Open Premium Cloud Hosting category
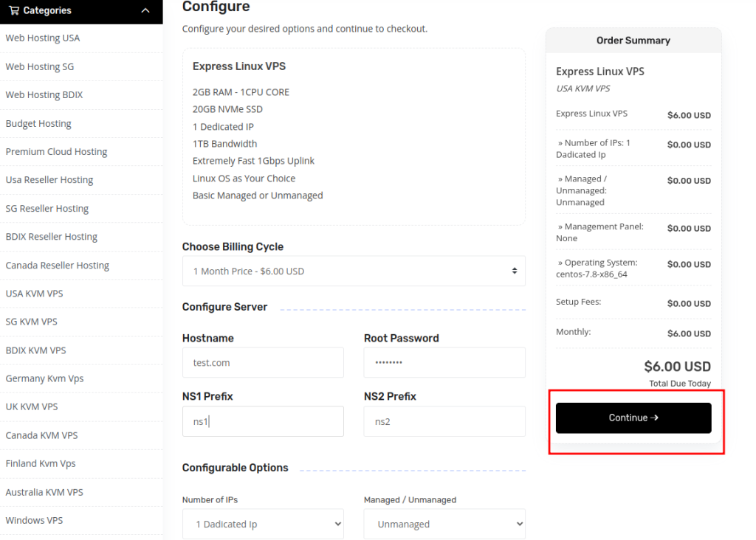Image resolution: width=756 pixels, height=540 pixels. [56, 152]
